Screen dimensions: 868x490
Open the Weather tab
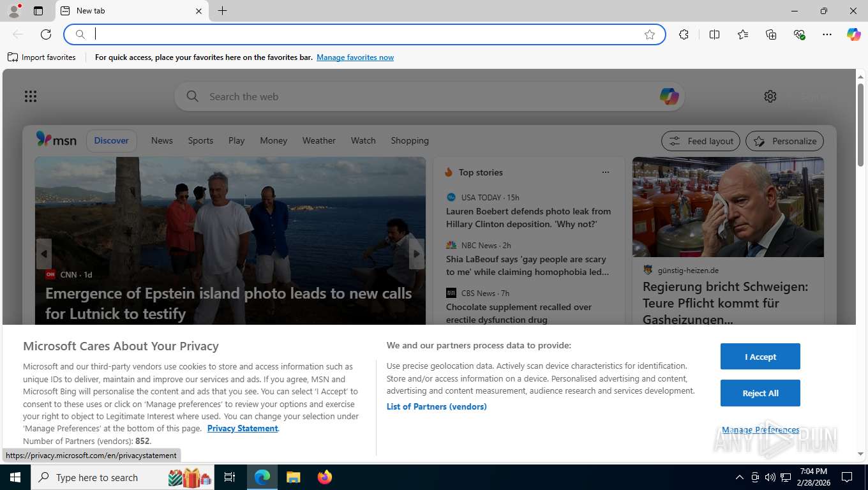pos(318,140)
